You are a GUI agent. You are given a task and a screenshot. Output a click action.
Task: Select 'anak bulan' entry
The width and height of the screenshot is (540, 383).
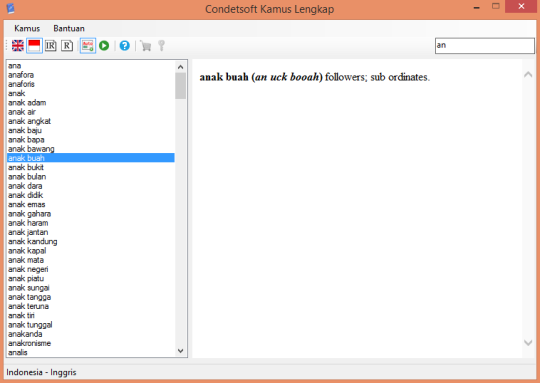click(91, 177)
